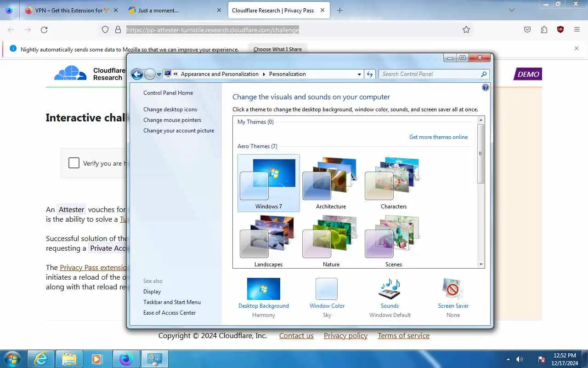This screenshot has width=588, height=368.
Task: Click the uBlock Origin toolbar icon
Action: click(x=560, y=29)
